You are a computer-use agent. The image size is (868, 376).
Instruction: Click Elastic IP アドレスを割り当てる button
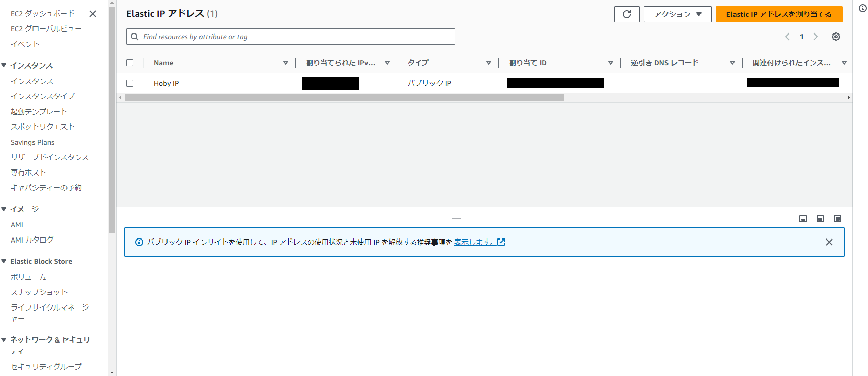[779, 14]
